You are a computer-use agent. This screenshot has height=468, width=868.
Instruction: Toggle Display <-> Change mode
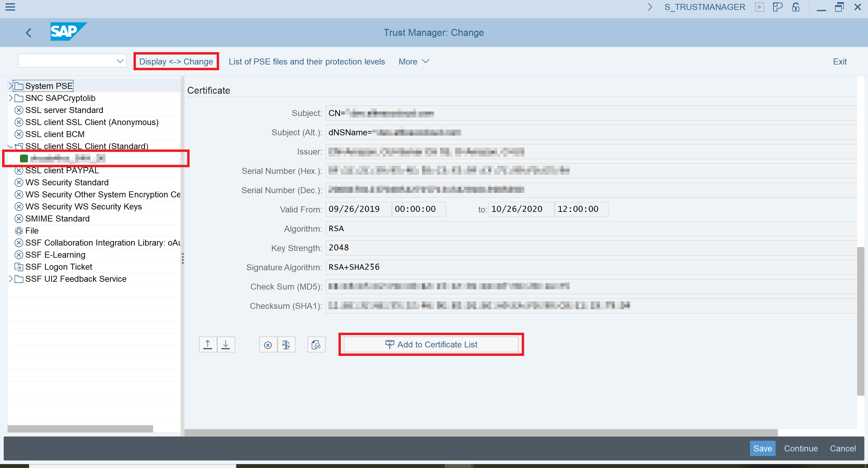coord(176,61)
